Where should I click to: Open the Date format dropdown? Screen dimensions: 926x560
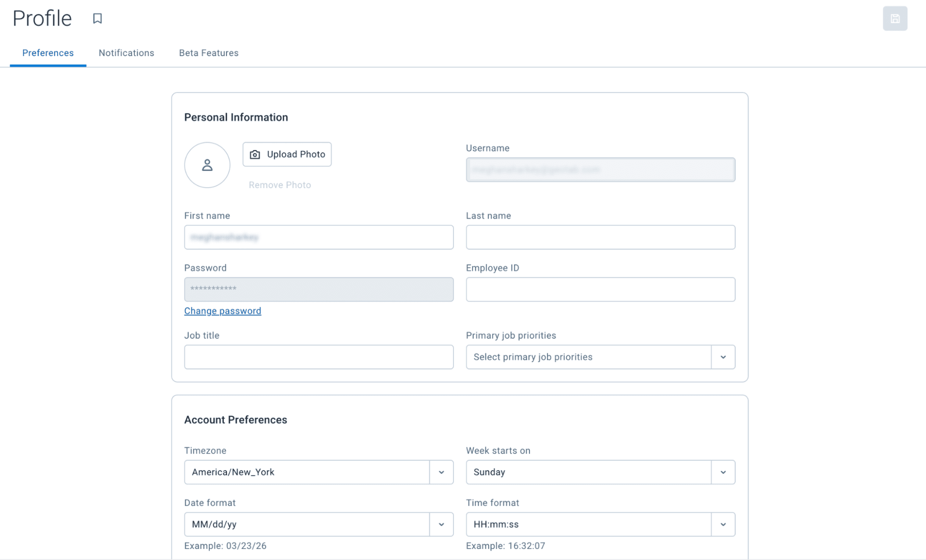click(441, 524)
